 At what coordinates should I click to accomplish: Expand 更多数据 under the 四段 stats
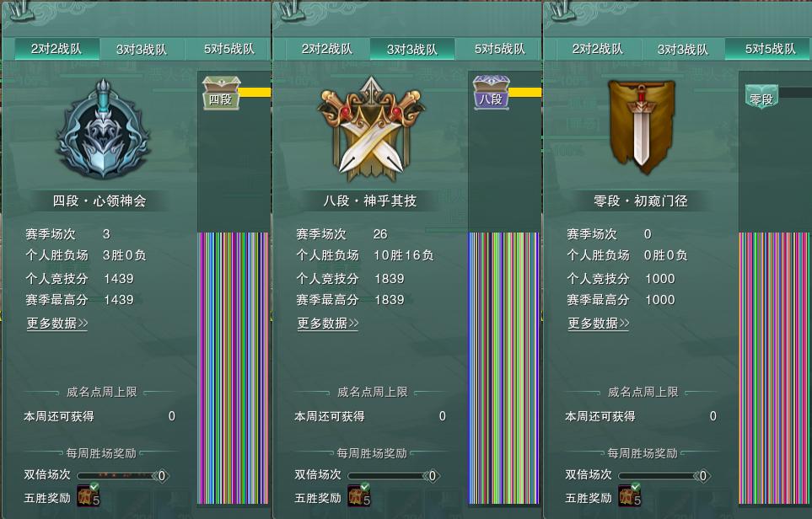click(57, 324)
